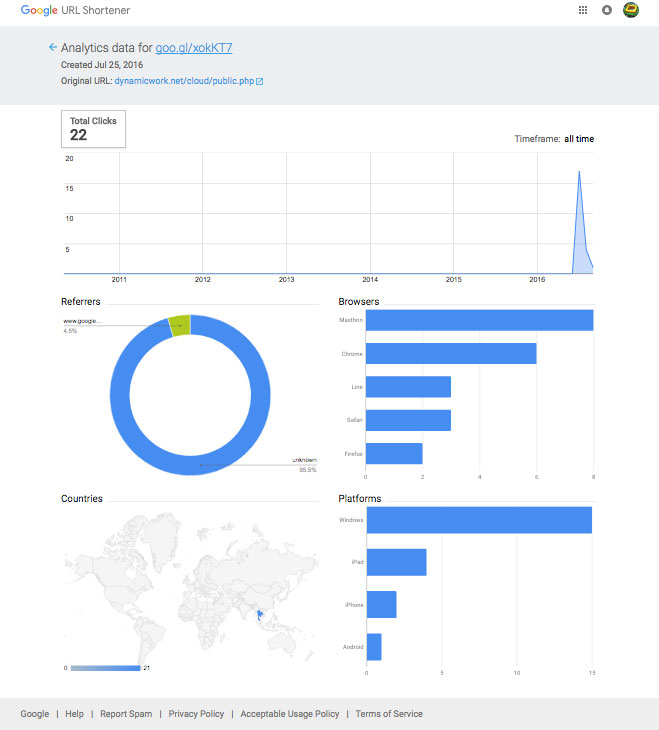Screen dimensions: 659x730
Task: Open the Report Spam footer link
Action: click(126, 714)
